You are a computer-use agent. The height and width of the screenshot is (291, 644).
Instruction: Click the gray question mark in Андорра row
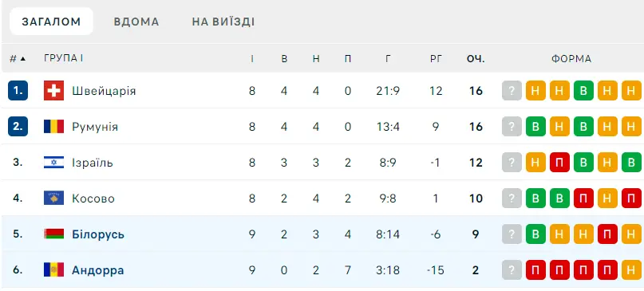click(x=512, y=270)
